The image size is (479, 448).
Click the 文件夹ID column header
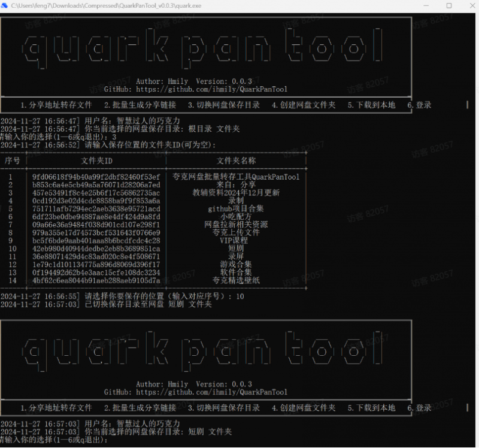(x=96, y=161)
